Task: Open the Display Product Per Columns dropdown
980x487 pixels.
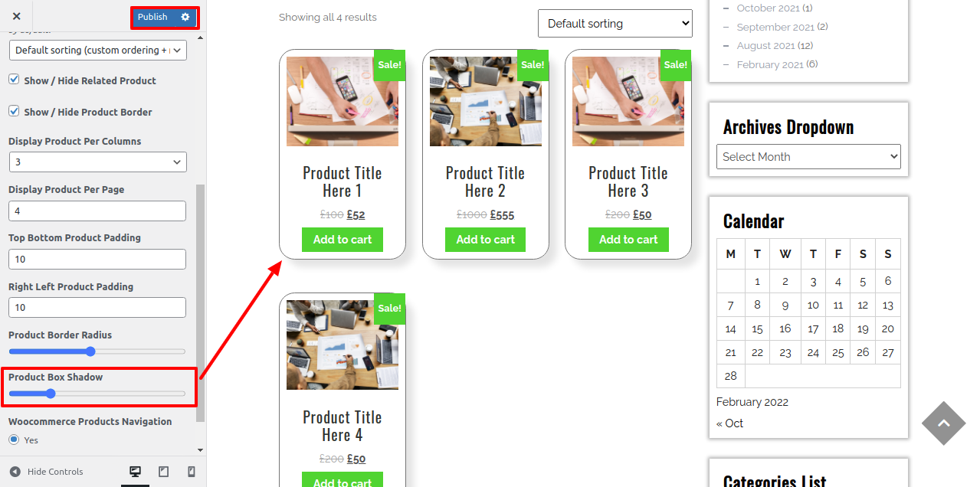Action: tap(98, 162)
